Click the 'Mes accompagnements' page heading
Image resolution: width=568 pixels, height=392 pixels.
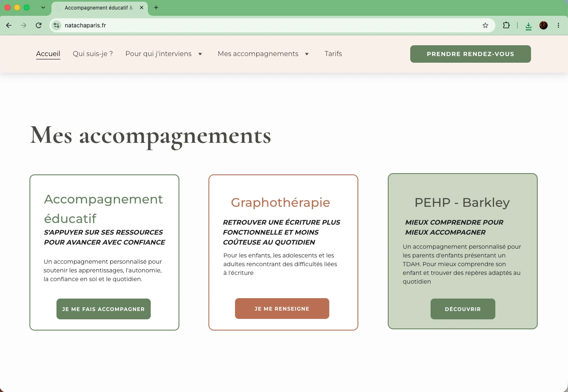point(151,135)
